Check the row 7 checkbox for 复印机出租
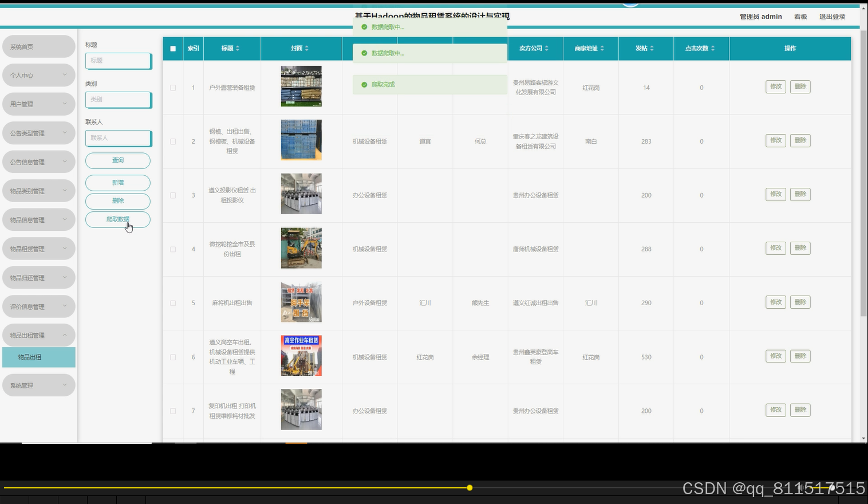The width and height of the screenshot is (868, 504). point(173,411)
